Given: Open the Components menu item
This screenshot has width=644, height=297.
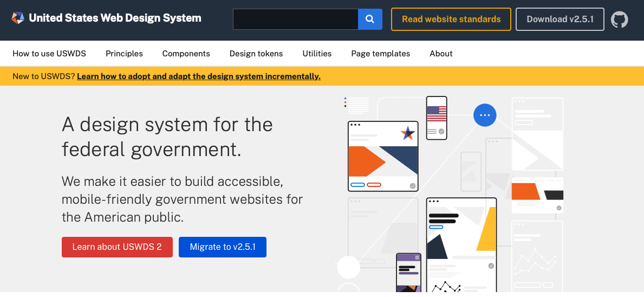Looking at the screenshot, I should [186, 54].
